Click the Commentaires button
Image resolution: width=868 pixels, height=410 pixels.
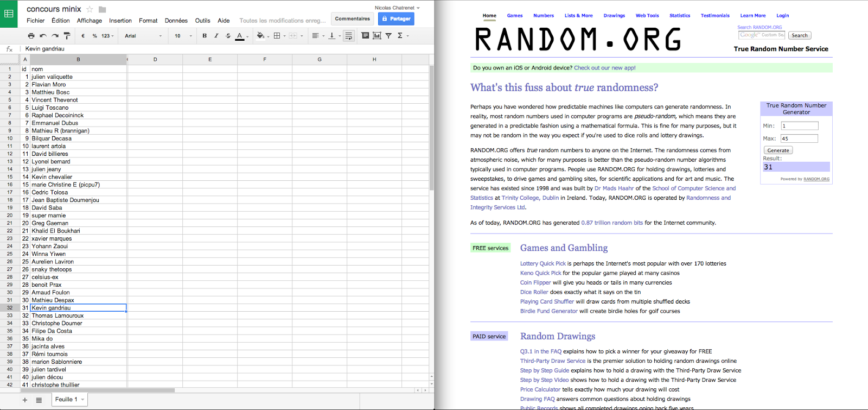[x=352, y=18]
